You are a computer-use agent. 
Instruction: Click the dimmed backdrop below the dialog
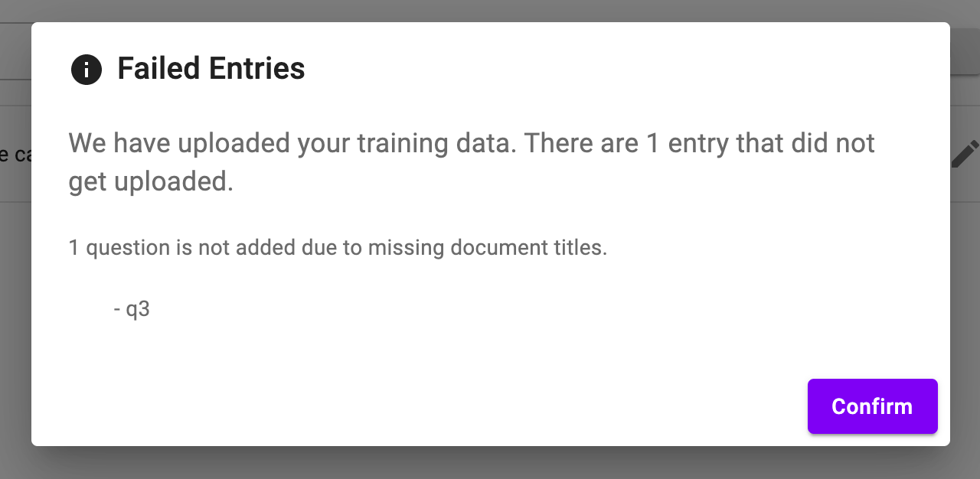(x=490, y=463)
